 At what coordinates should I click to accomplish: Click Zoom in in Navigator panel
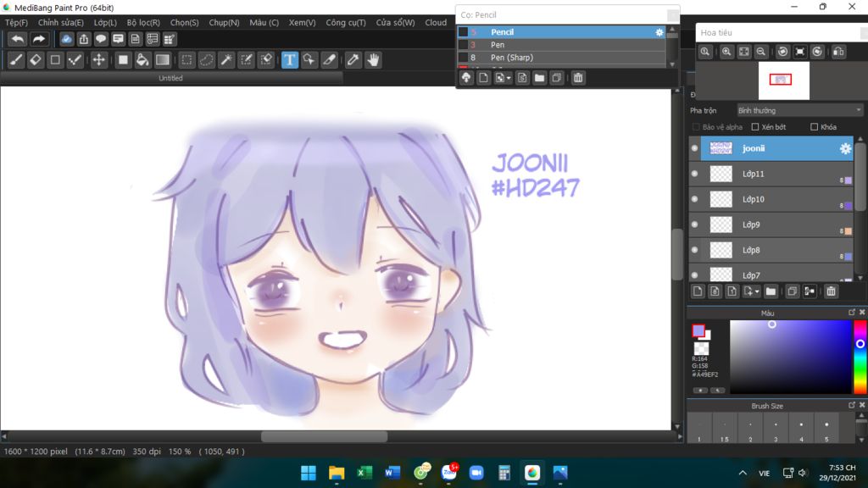726,52
